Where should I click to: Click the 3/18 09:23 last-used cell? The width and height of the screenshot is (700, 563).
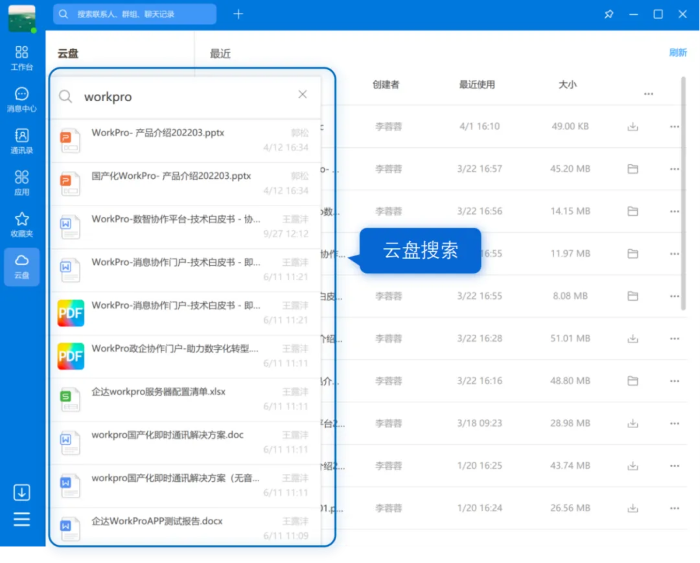pos(479,423)
